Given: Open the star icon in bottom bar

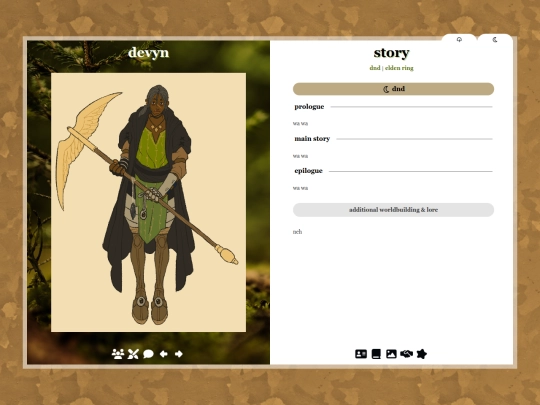Looking at the screenshot, I should [422, 354].
